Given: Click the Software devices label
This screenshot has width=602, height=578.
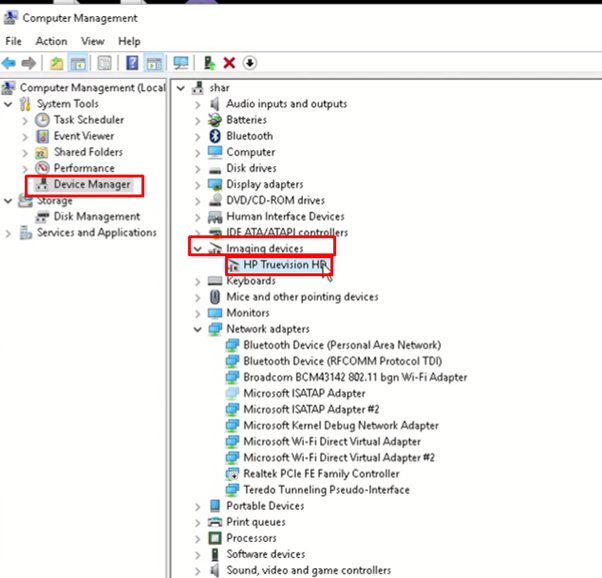Looking at the screenshot, I should (x=266, y=554).
